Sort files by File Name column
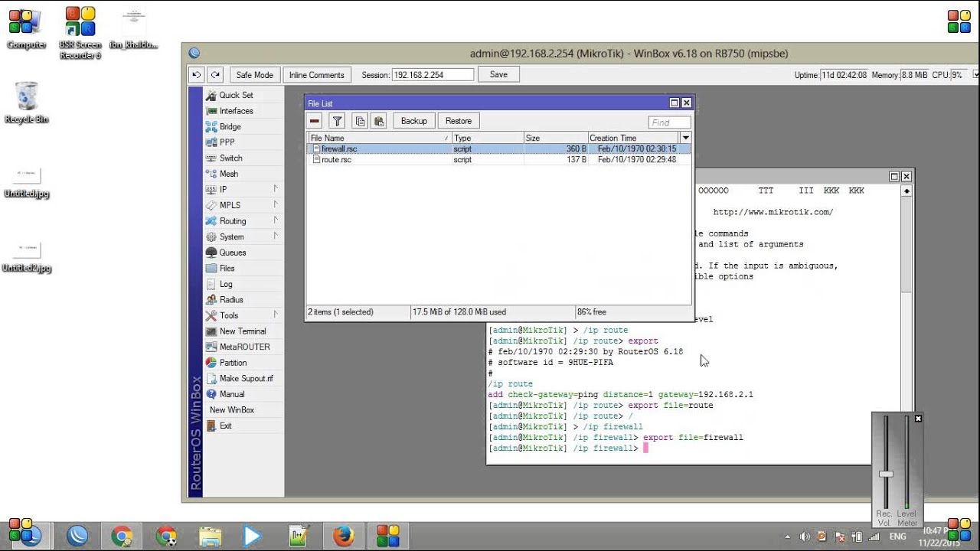 379,138
